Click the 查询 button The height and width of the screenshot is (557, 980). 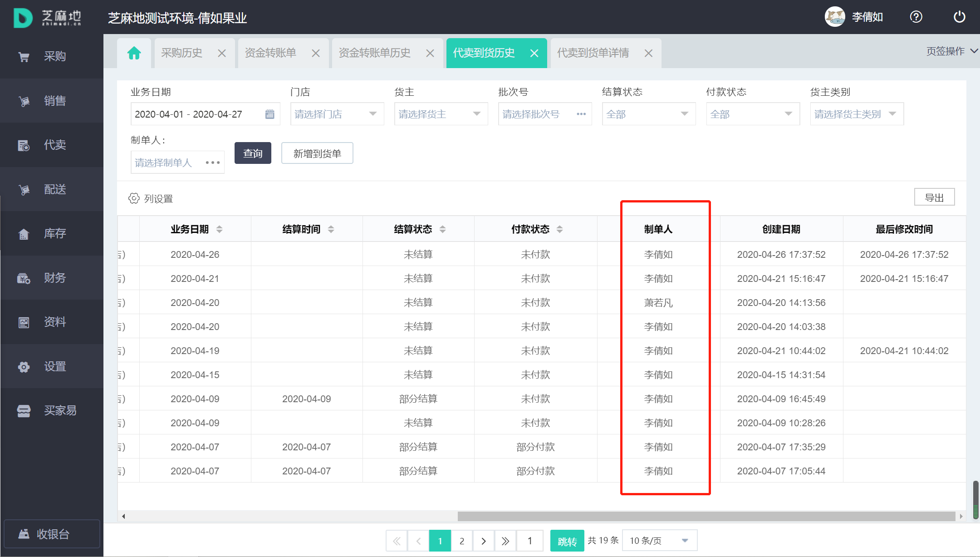(x=253, y=153)
